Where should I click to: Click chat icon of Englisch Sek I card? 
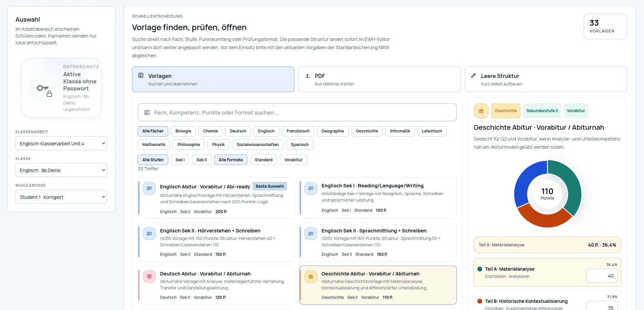coord(311,188)
